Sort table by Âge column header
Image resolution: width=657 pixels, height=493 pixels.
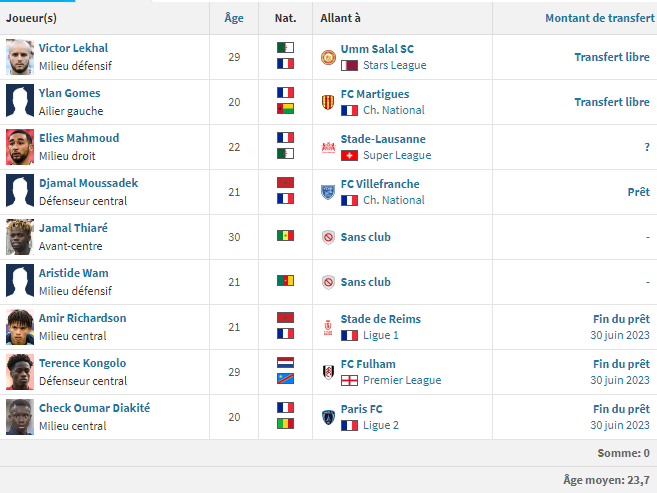(x=234, y=18)
